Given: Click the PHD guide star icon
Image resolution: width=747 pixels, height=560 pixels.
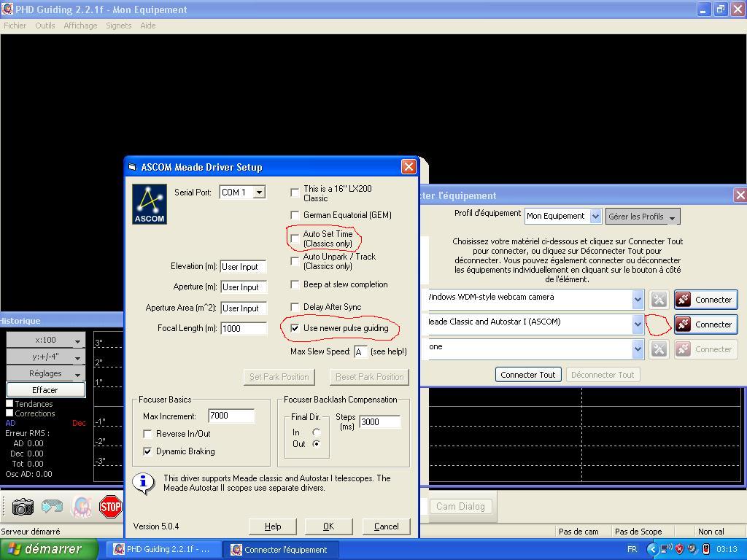Looking at the screenshot, I should pyautogui.click(x=80, y=507).
